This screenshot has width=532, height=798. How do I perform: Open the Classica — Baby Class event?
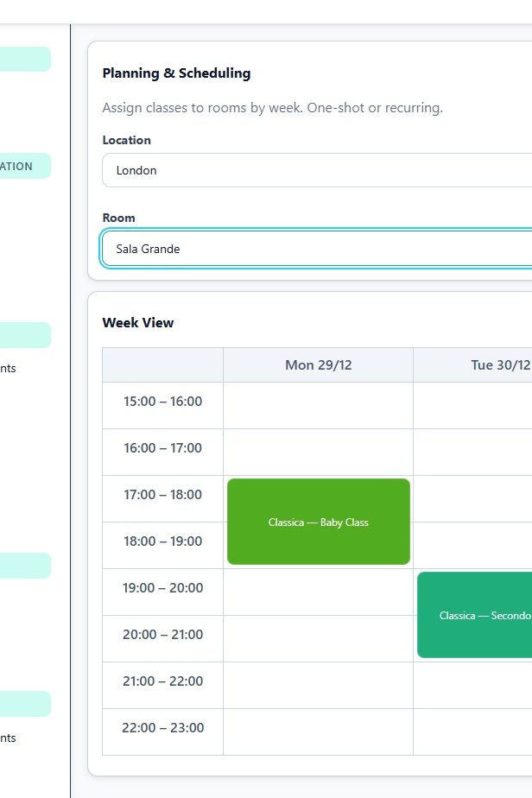point(318,522)
